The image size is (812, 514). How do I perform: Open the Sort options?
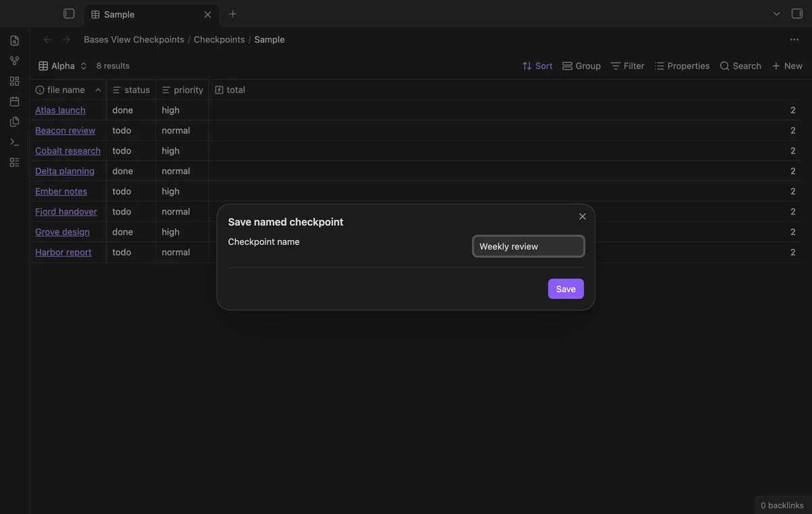[537, 66]
